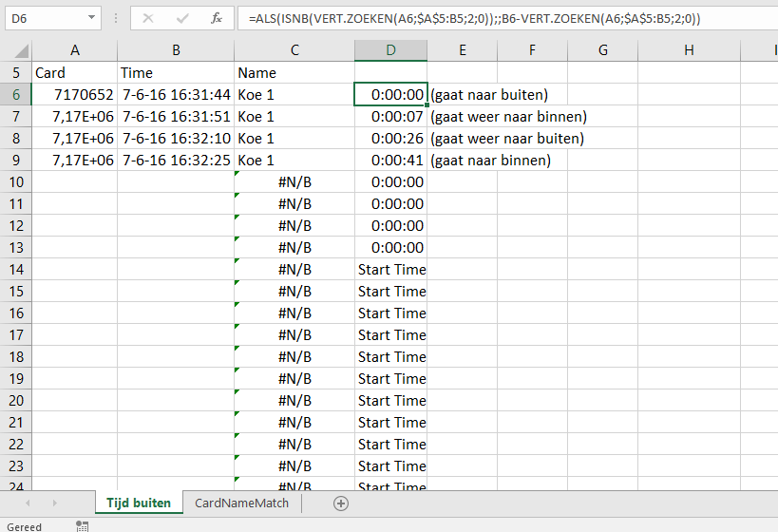Click the Card header cell
Viewport: 778px width, 532px height.
[75, 73]
